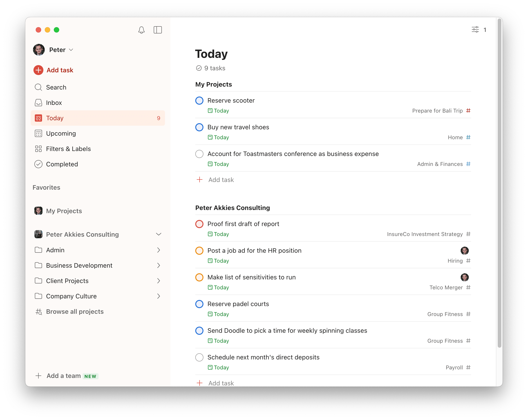Mark Reserve scooter as complete

[x=199, y=100]
